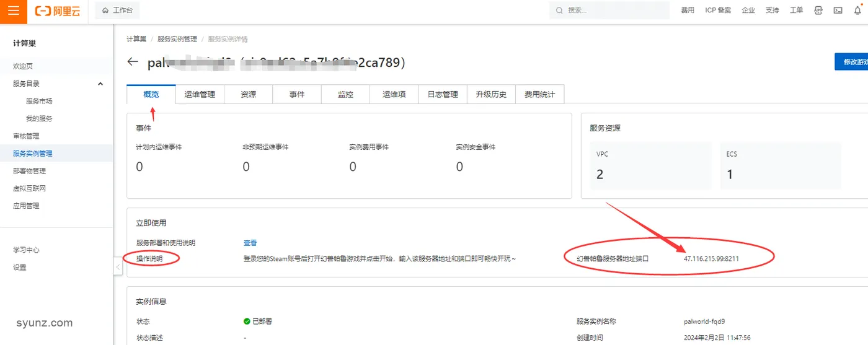Click the 操作说明 label
Screen dimensions: 868x345
(x=149, y=258)
